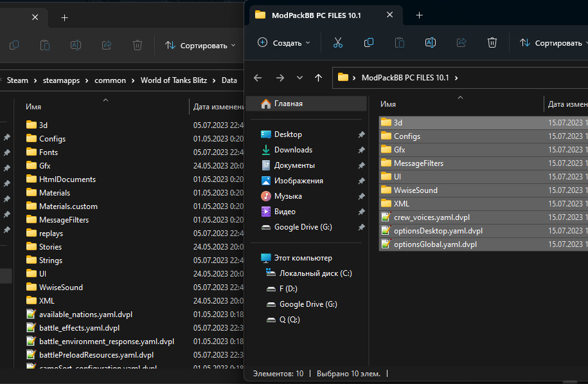Open Desktop in navigation pane
The image size is (588, 384).
[288, 134]
